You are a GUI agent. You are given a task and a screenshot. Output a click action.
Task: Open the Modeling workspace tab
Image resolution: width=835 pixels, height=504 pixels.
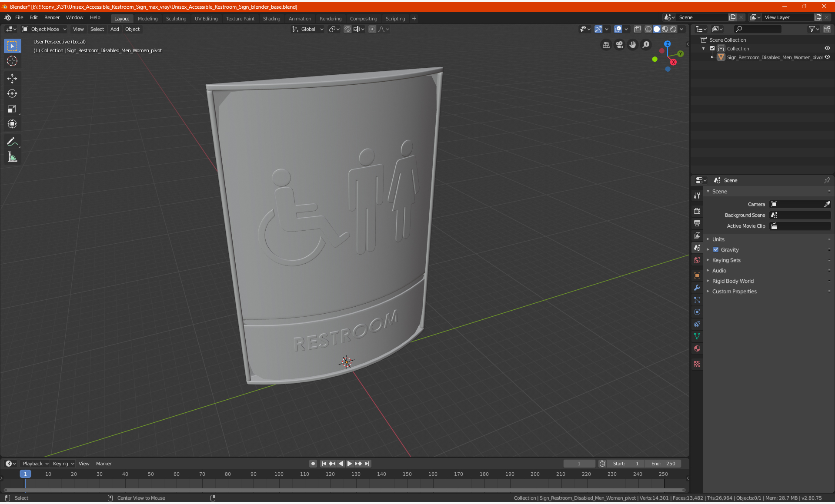(x=147, y=19)
